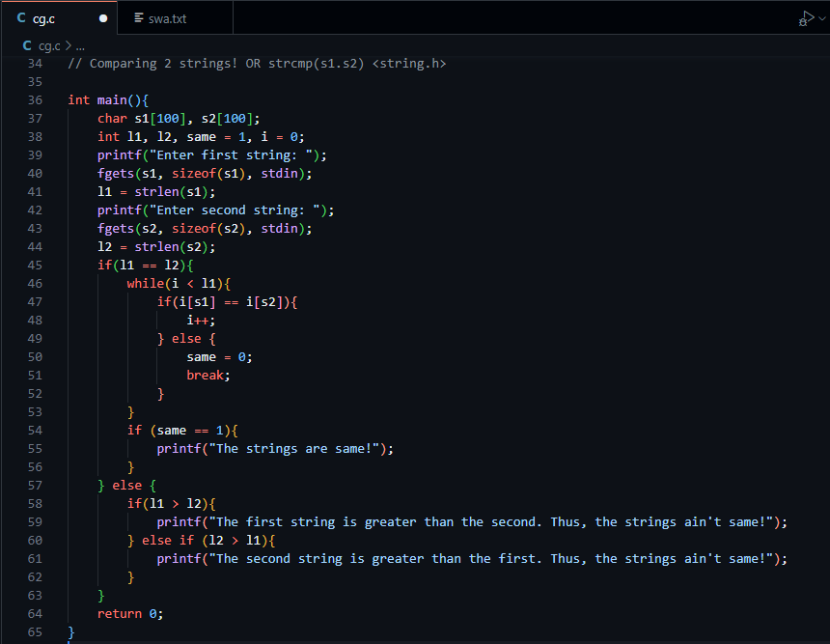Click the text file icon on swa.txt tab
830x644 pixels.
(139, 18)
